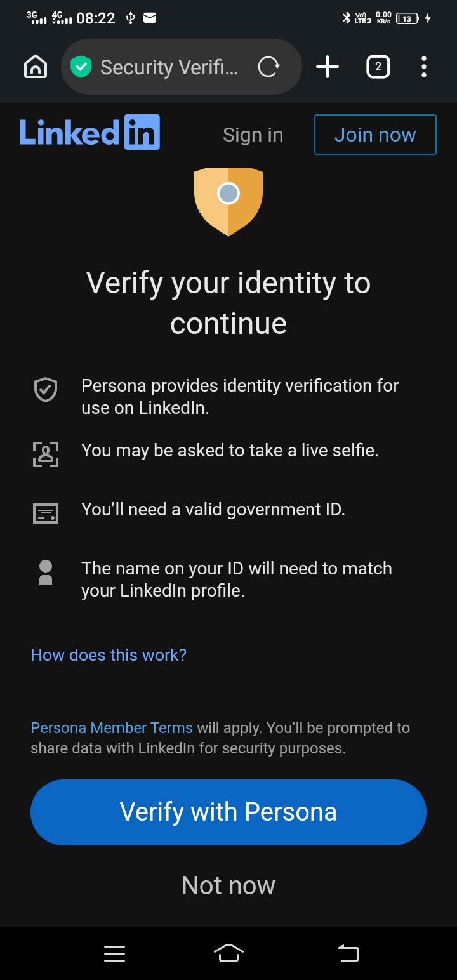This screenshot has width=457, height=980.
Task: Open the Persona Member Terms link
Action: pyautogui.click(x=112, y=727)
